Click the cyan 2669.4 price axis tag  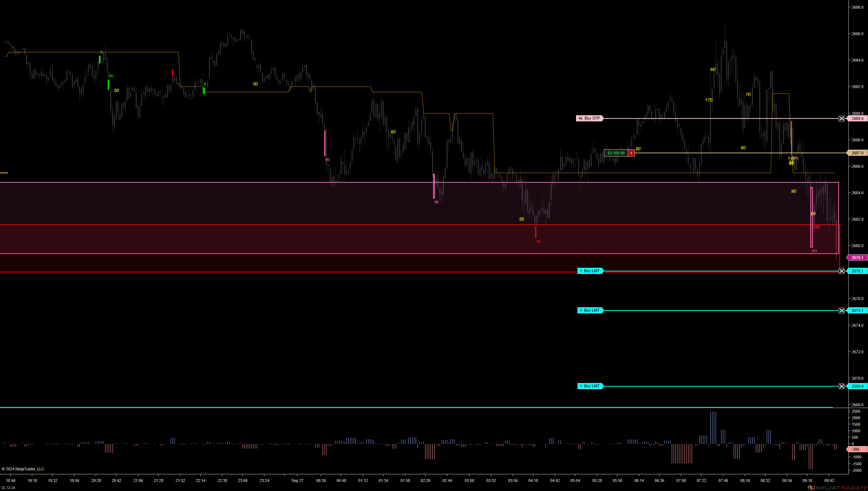click(857, 386)
